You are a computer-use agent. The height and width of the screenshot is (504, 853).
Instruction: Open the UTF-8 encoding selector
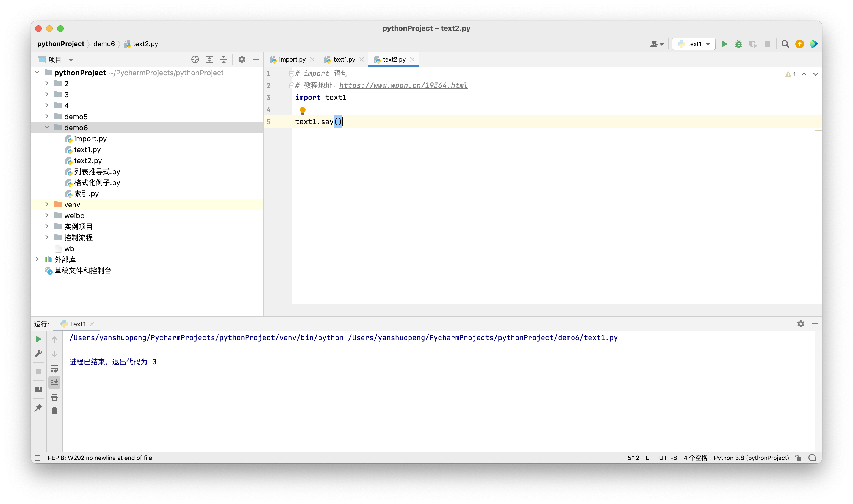click(x=668, y=458)
